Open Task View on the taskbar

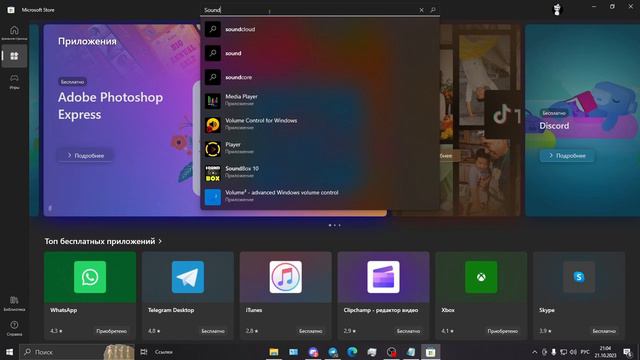pyautogui.click(x=144, y=352)
